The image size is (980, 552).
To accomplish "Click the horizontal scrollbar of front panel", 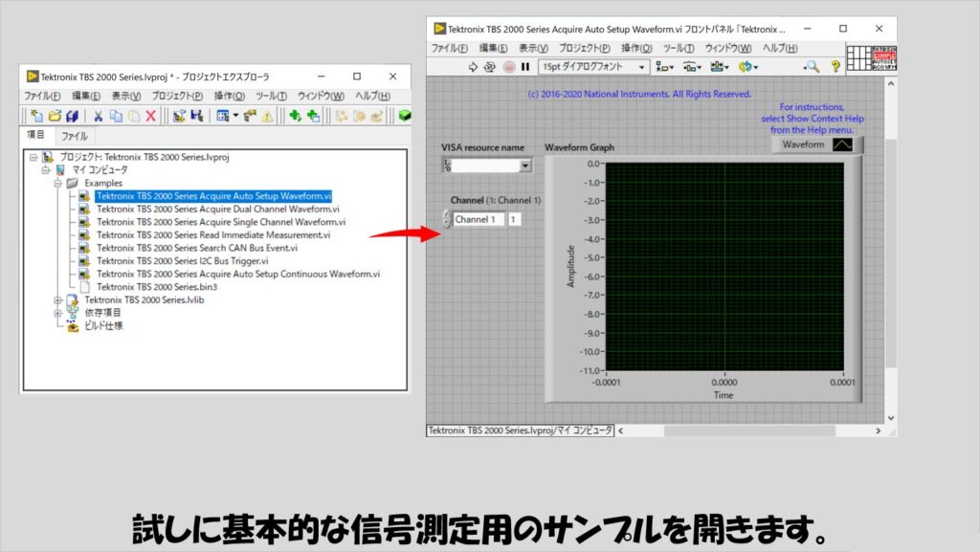I will point(749,431).
